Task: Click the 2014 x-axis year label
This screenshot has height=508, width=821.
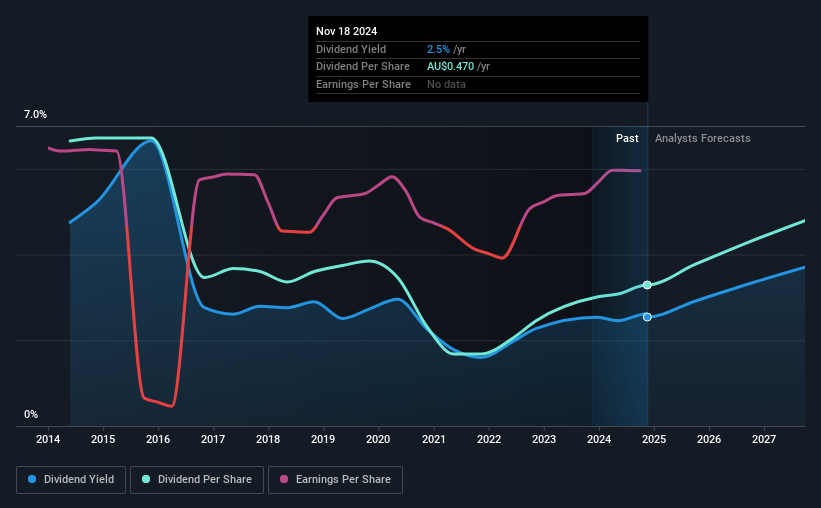Action: coord(48,439)
